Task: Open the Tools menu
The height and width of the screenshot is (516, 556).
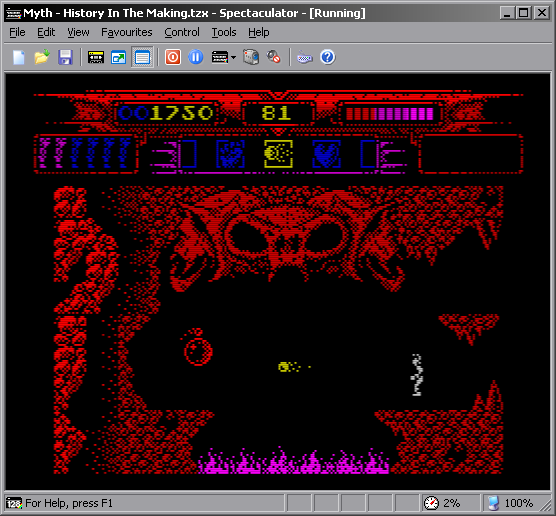Action: pyautogui.click(x=224, y=32)
